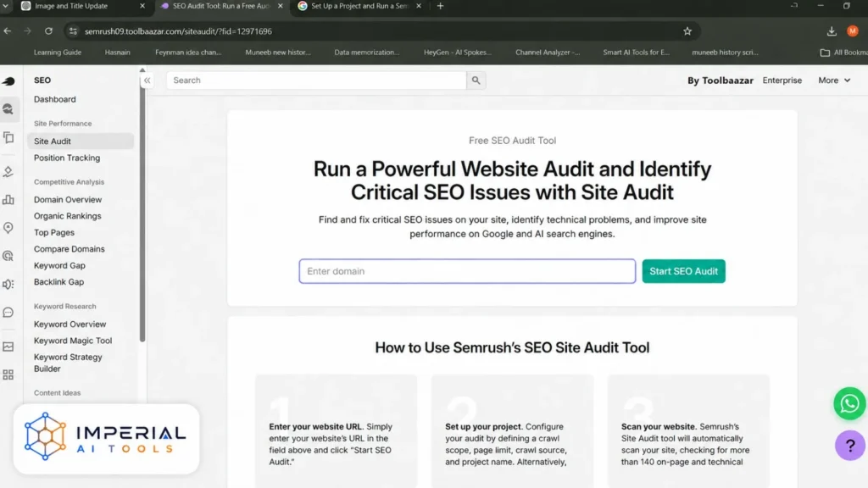Open the browser downloads icon
The image size is (868, 488).
pyautogui.click(x=831, y=31)
